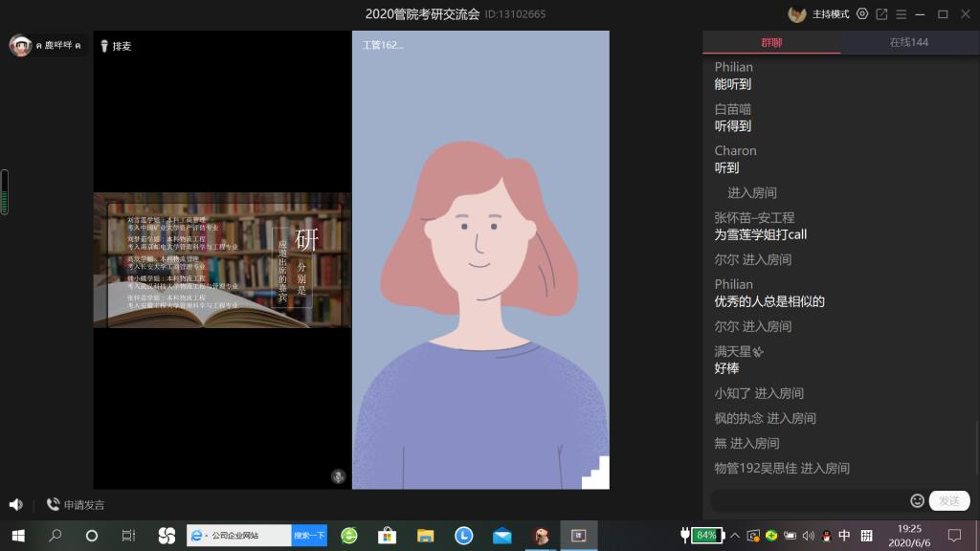Viewport: 980px width, 551px height.
Task: Toggle the microphone icon on the bookshelf video
Action: coord(338,476)
